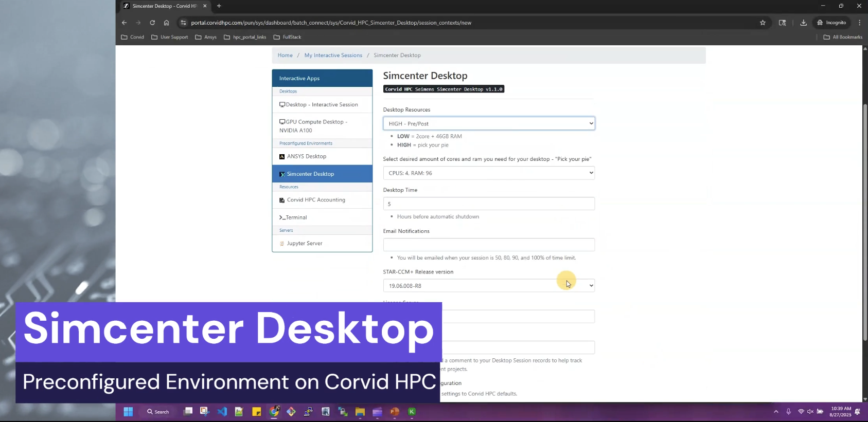
Task: Open the Ansys bookmarks folder
Action: tap(206, 37)
